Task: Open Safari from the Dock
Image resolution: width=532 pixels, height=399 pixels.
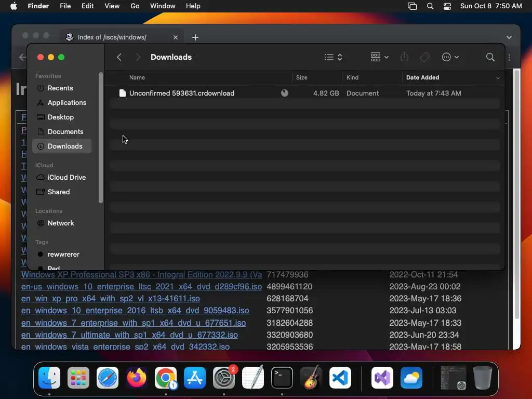Action: [108, 378]
